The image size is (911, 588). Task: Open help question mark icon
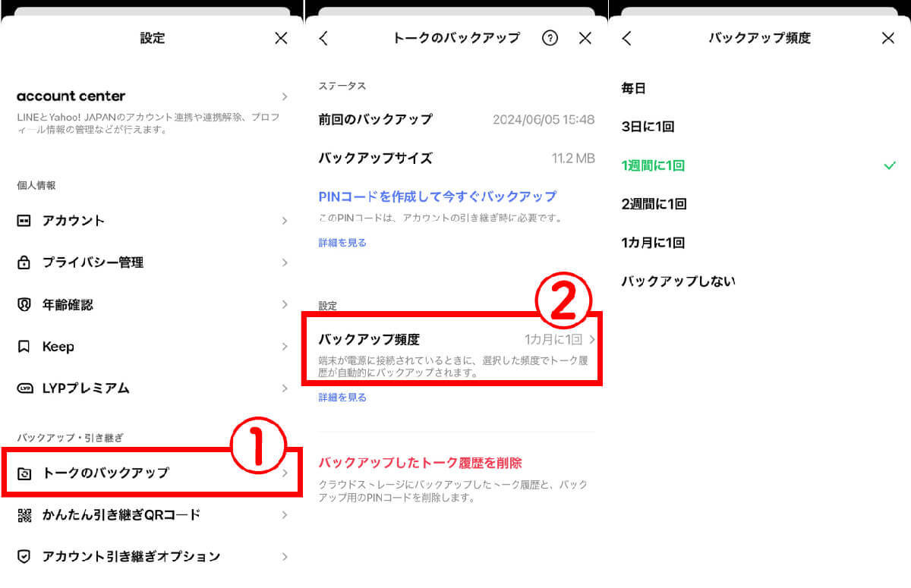tap(550, 39)
